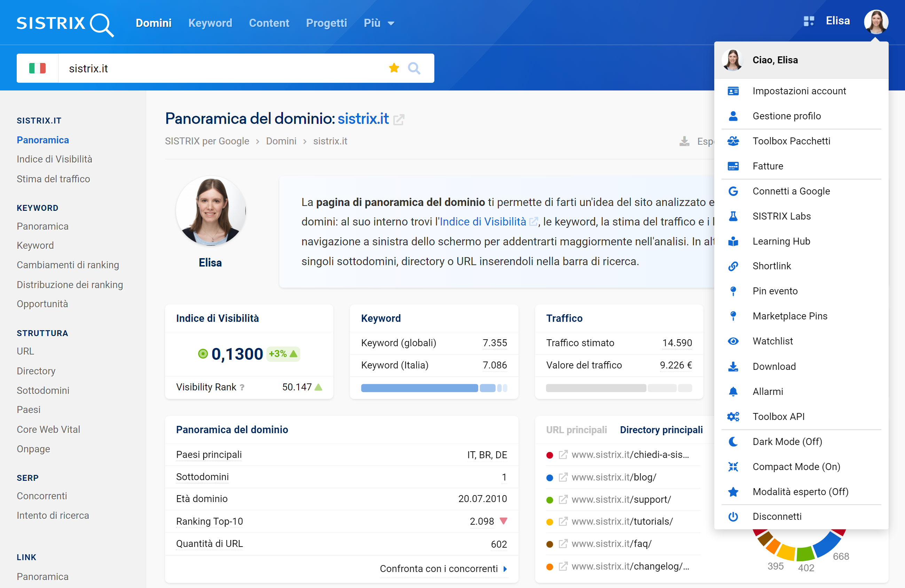Click the Traffico stimato value 14.590

(x=677, y=343)
